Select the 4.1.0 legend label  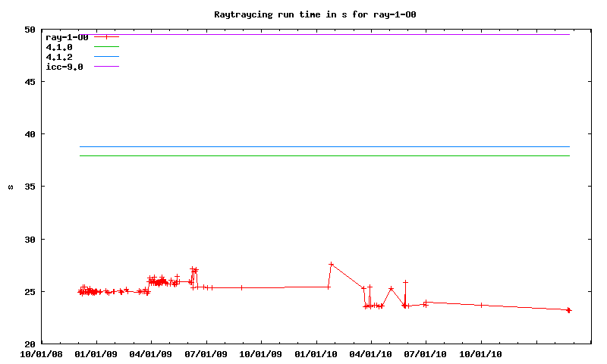(x=59, y=47)
